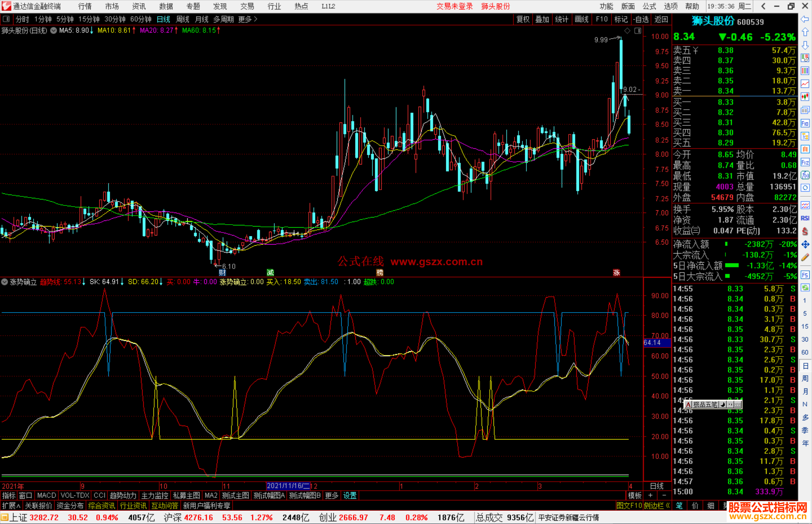Image resolution: width=812 pixels, height=524 pixels.
Task: Click the small panel layout icon before 分时
Action: (6, 19)
